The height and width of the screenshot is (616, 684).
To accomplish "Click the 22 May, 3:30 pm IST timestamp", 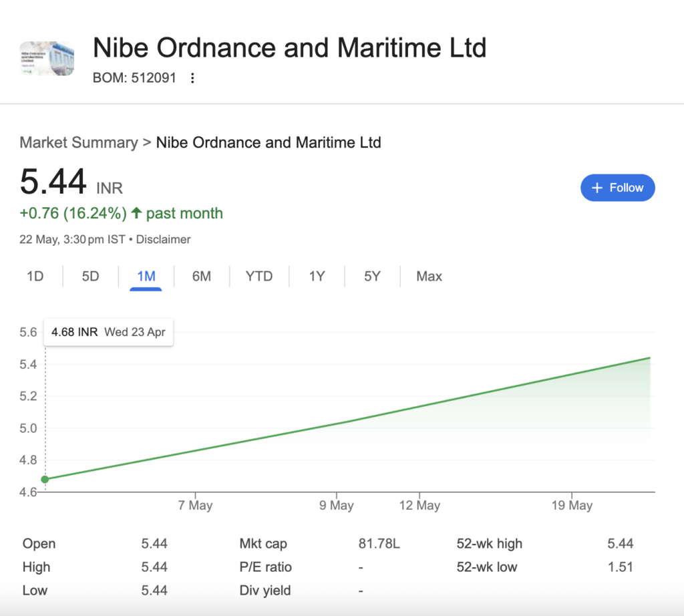I will coord(72,239).
